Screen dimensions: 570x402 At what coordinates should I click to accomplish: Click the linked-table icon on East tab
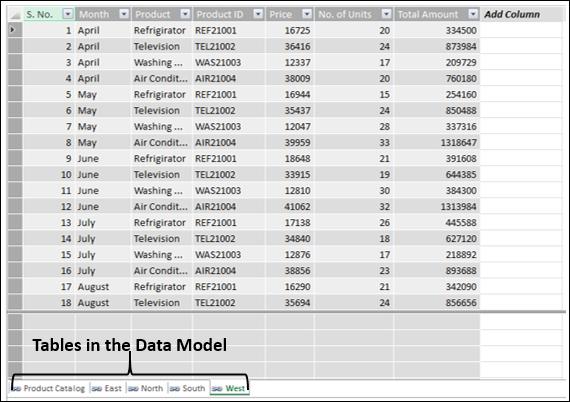tap(97, 389)
